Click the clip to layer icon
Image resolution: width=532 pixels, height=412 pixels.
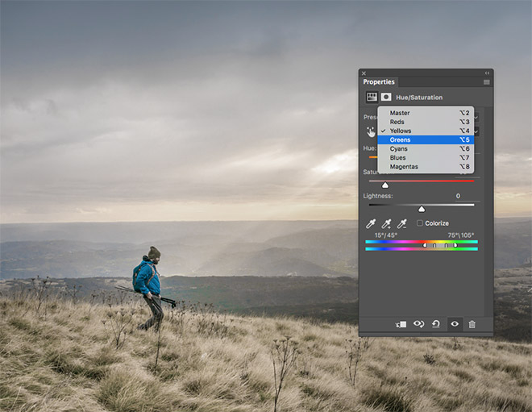pos(401,323)
